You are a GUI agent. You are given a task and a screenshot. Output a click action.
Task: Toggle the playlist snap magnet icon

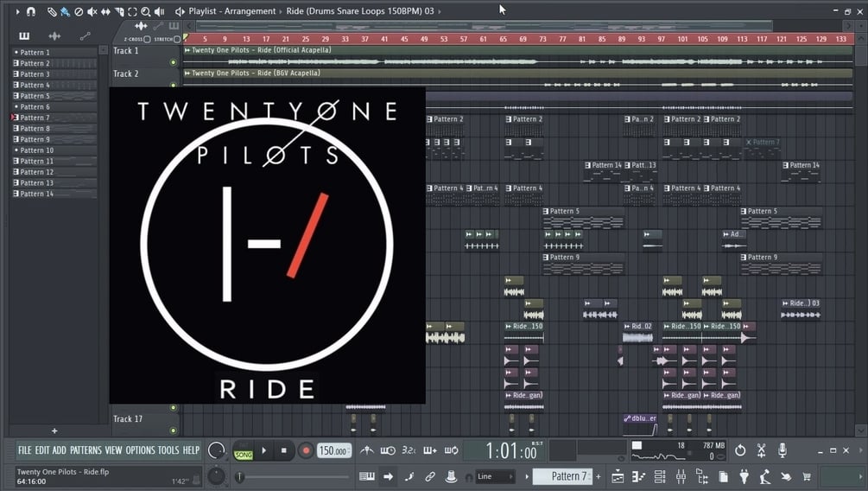[31, 11]
